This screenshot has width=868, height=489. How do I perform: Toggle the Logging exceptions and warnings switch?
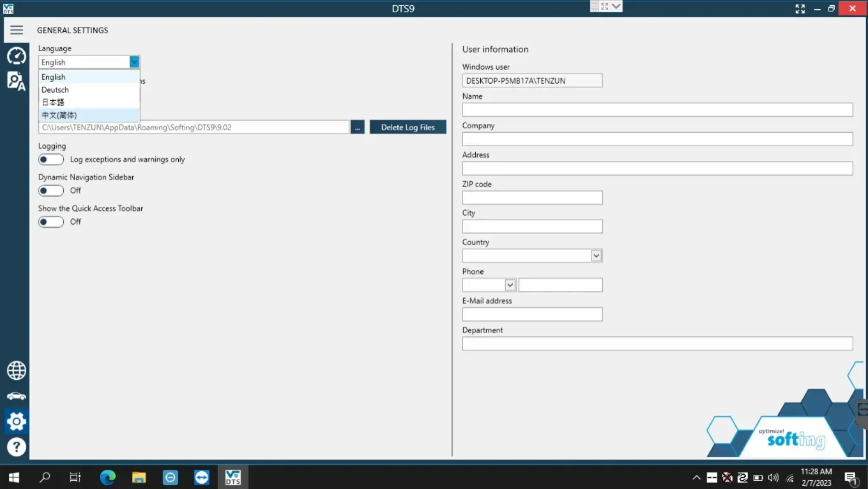pos(51,160)
